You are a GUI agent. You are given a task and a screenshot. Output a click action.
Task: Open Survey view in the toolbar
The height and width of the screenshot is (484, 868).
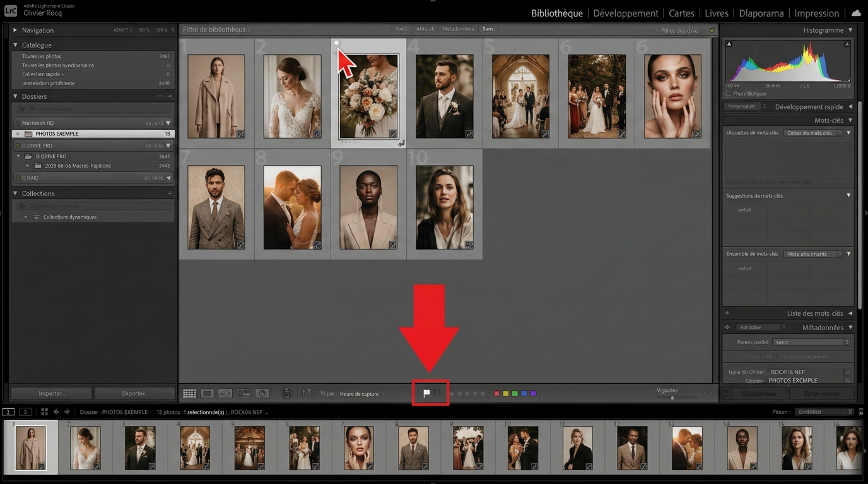pos(243,393)
